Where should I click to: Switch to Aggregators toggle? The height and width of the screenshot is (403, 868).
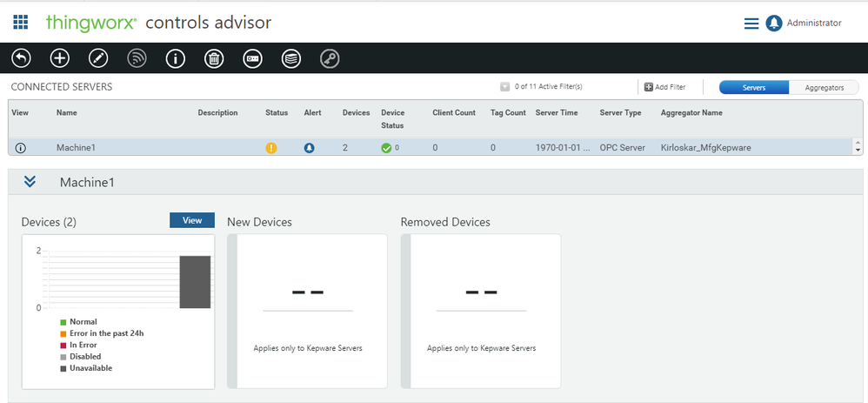(825, 88)
